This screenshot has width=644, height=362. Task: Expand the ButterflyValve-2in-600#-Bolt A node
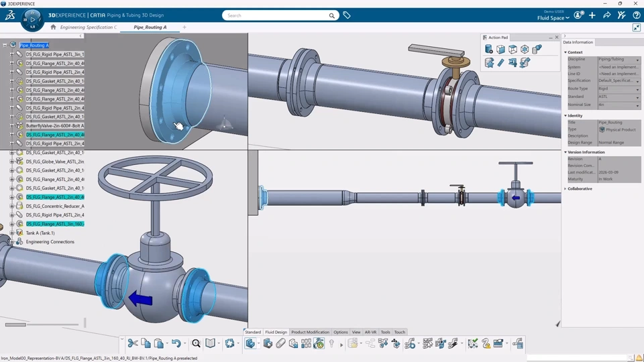(12, 125)
